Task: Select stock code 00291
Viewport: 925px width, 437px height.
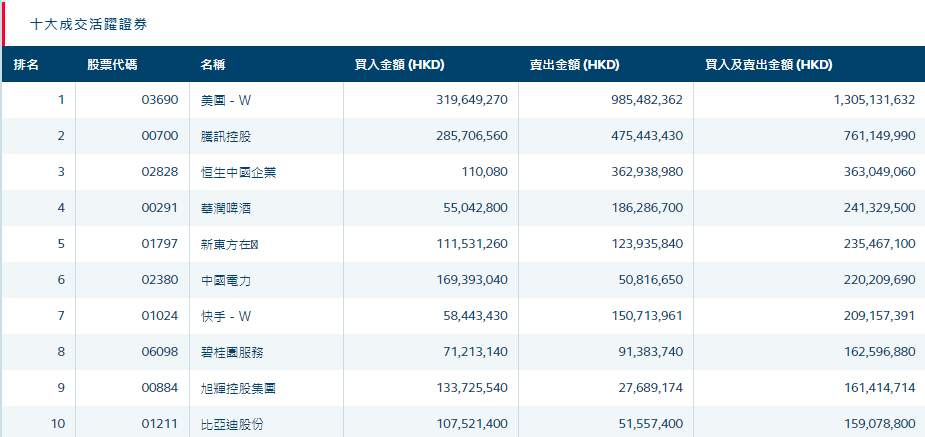Action: tap(159, 208)
